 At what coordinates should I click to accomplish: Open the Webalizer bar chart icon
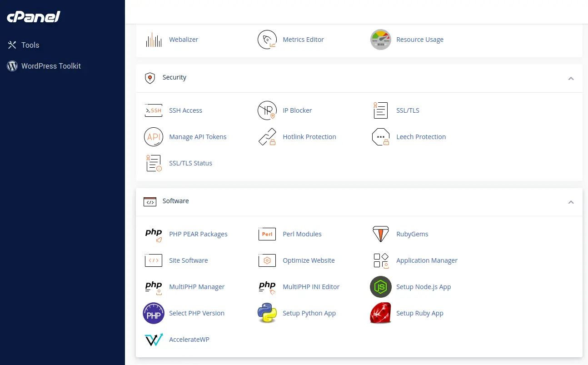click(x=154, y=40)
